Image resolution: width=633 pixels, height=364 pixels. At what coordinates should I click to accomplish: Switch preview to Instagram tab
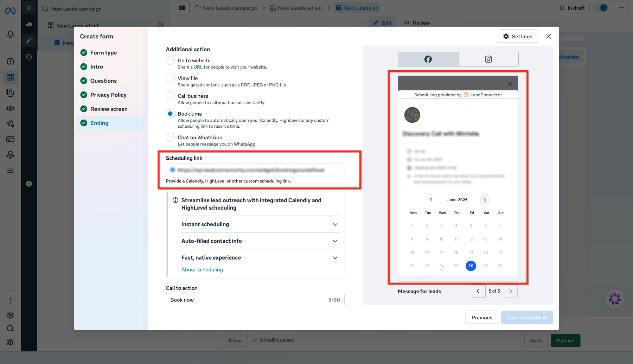click(x=488, y=59)
